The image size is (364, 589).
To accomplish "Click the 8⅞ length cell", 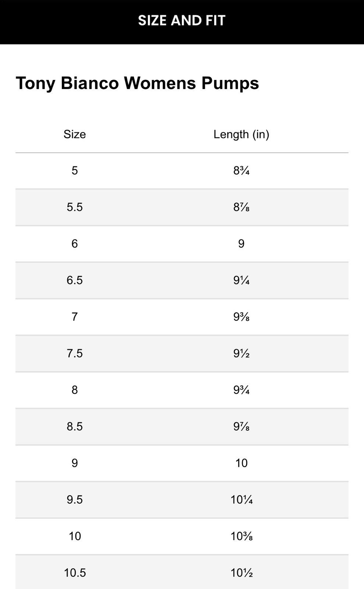I will (x=241, y=207).
